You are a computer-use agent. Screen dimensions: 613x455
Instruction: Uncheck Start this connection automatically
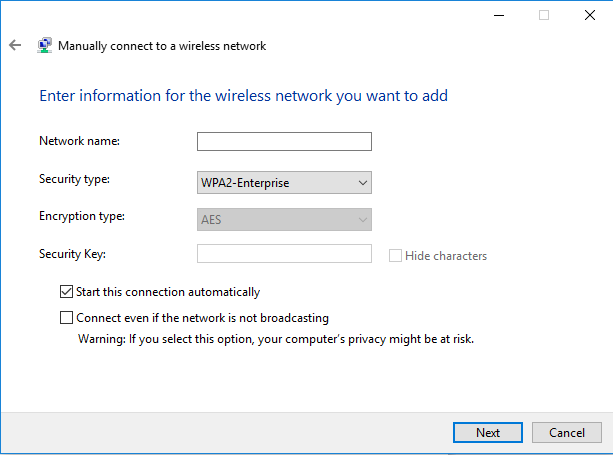click(x=66, y=292)
